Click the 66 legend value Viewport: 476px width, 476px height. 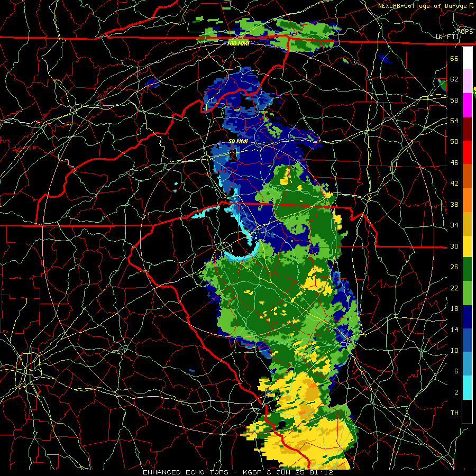(454, 58)
